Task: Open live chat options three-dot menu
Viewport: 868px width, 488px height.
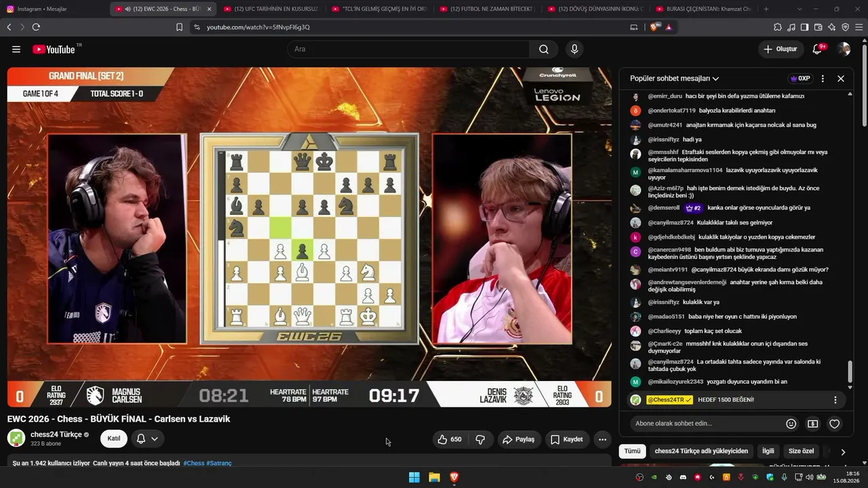Action: pos(823,79)
